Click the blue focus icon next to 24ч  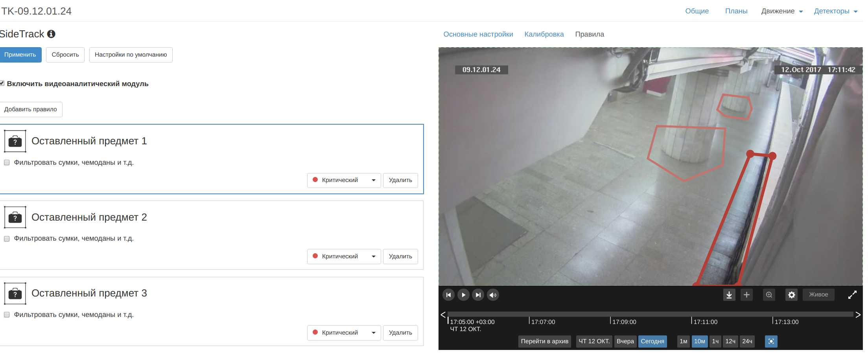pyautogui.click(x=771, y=341)
